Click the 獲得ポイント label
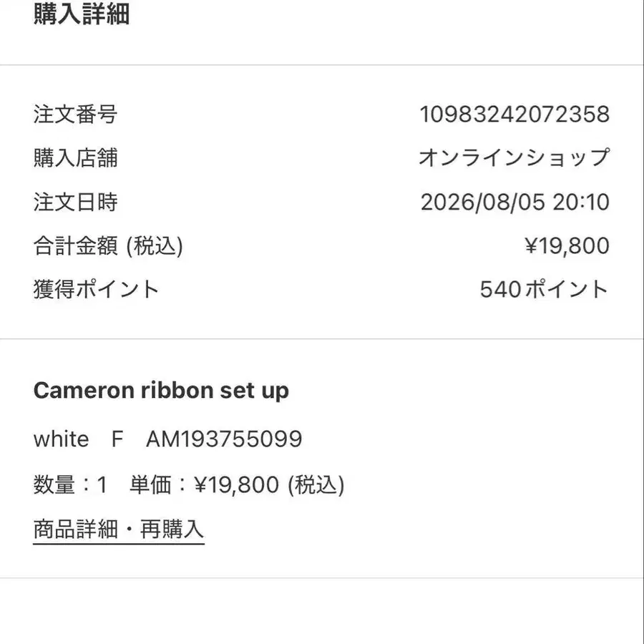Screen dimensions: 644x644 96,290
